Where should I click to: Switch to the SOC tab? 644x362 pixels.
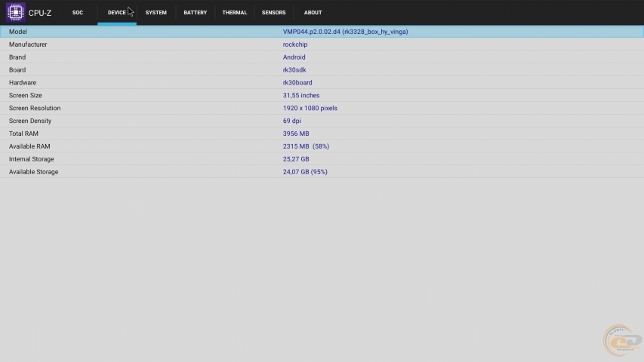click(78, 13)
